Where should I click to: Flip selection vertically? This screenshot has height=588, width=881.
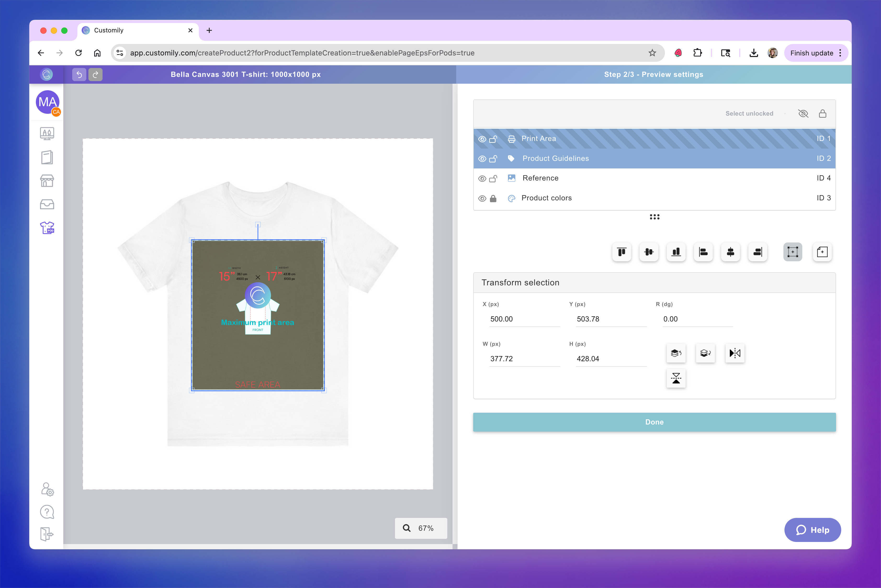pyautogui.click(x=676, y=378)
